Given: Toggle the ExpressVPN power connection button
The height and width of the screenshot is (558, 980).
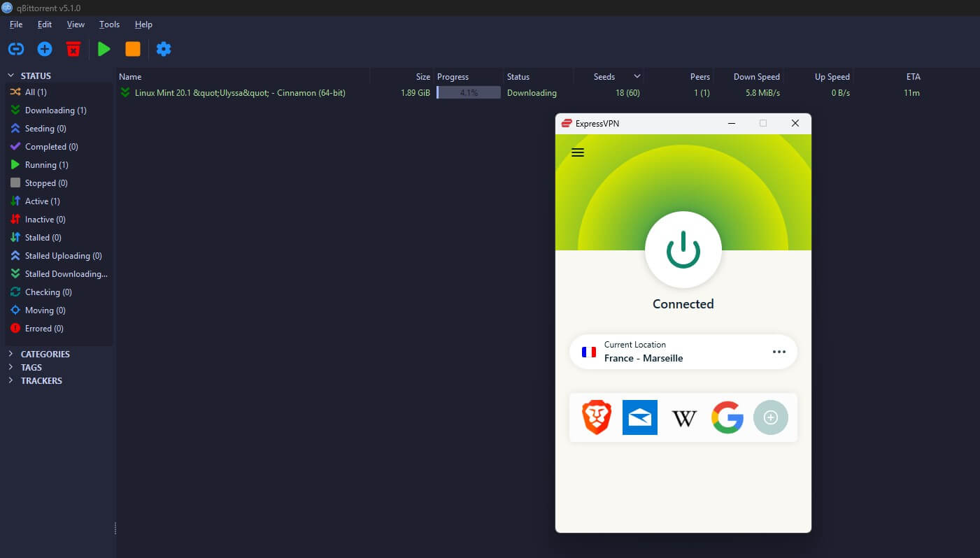Looking at the screenshot, I should pos(683,250).
